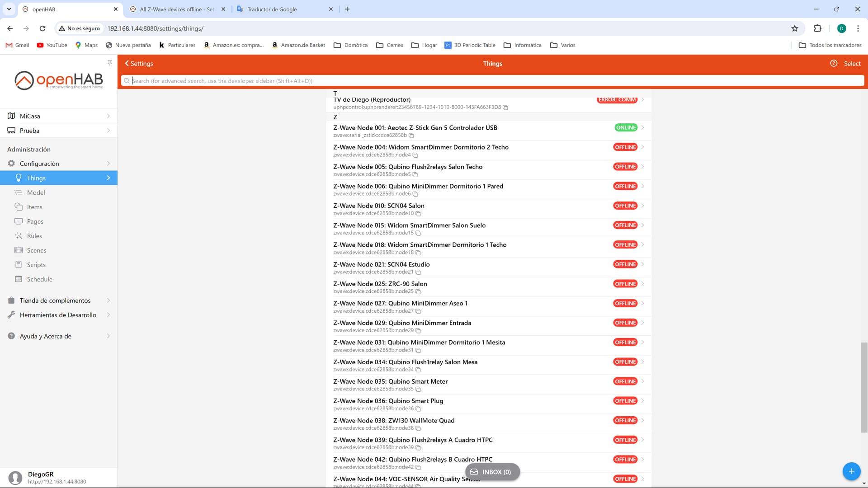Viewport: 868px width, 488px height.
Task: Close the openHAB browser tab
Action: pos(116,9)
